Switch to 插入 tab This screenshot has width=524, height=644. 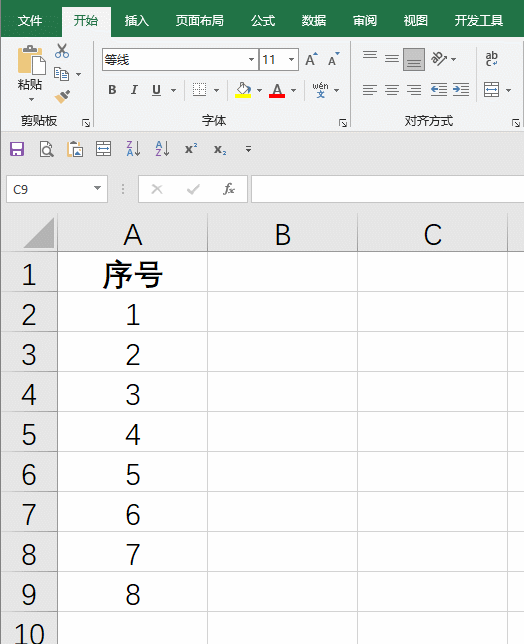[x=136, y=21]
